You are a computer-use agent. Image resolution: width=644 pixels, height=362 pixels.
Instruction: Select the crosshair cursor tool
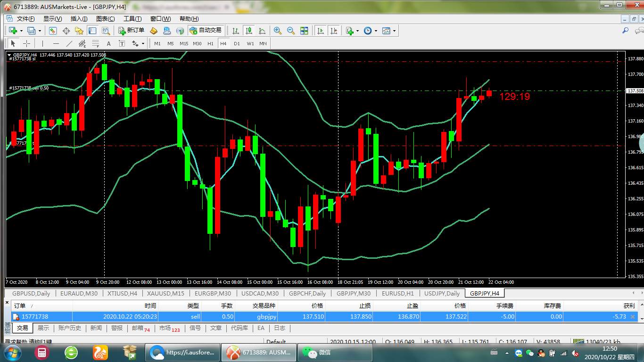coord(27,43)
